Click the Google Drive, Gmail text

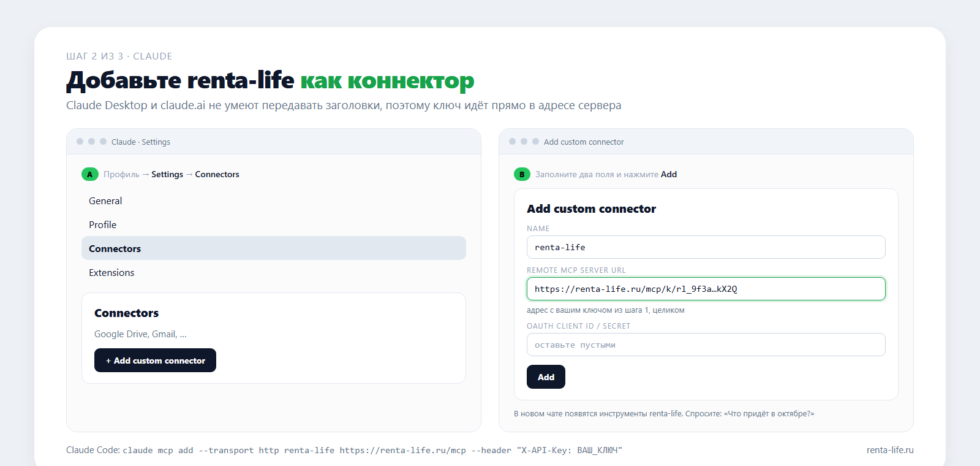pyautogui.click(x=140, y=334)
